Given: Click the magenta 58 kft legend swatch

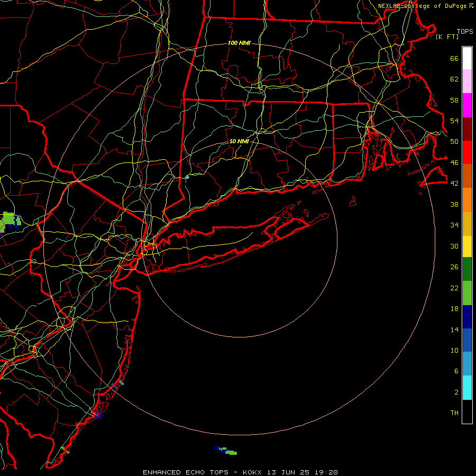Looking at the screenshot, I should point(467,105).
